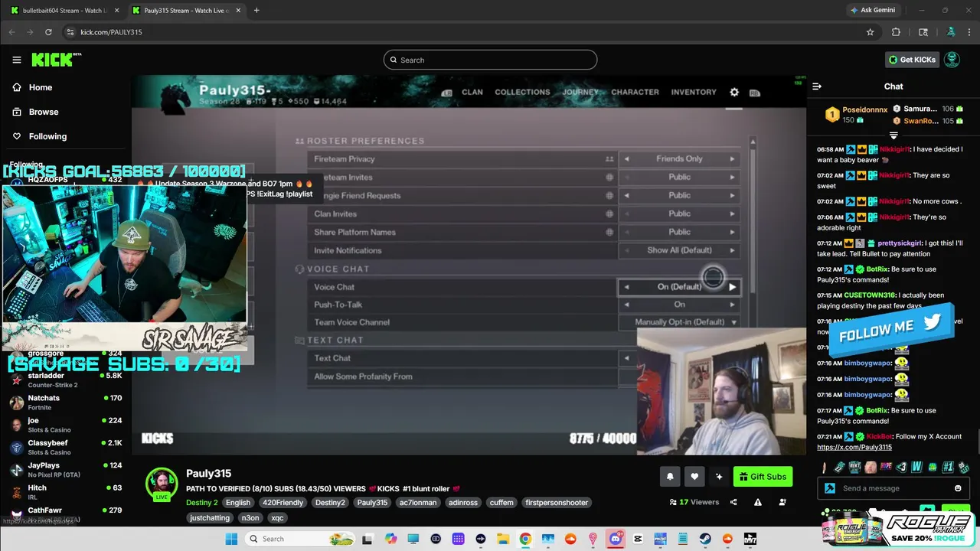The width and height of the screenshot is (980, 551).
Task: Switch to bulletbait604 Stream tab
Action: click(x=63, y=10)
